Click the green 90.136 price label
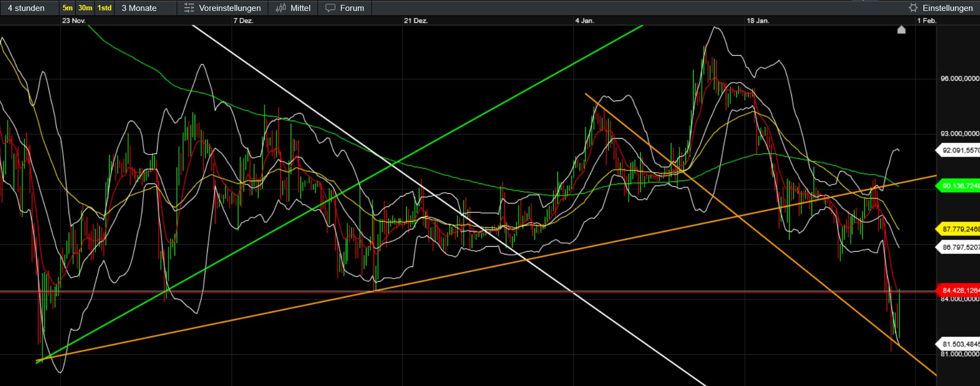The height and width of the screenshot is (386, 980). coord(960,186)
